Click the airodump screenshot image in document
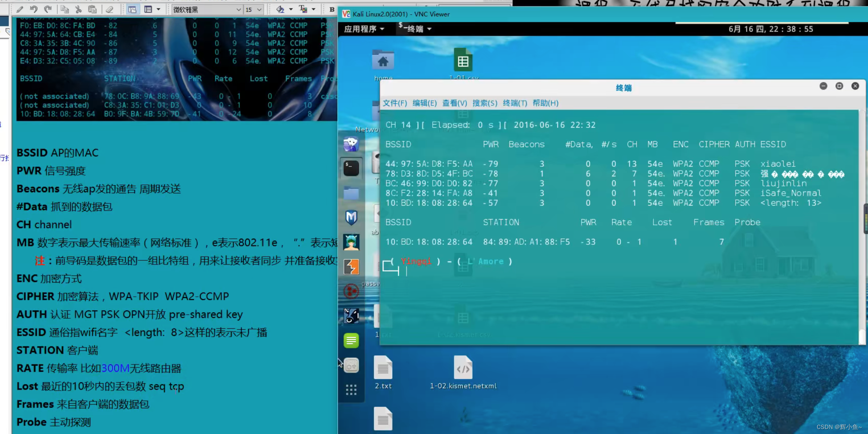 click(x=177, y=69)
